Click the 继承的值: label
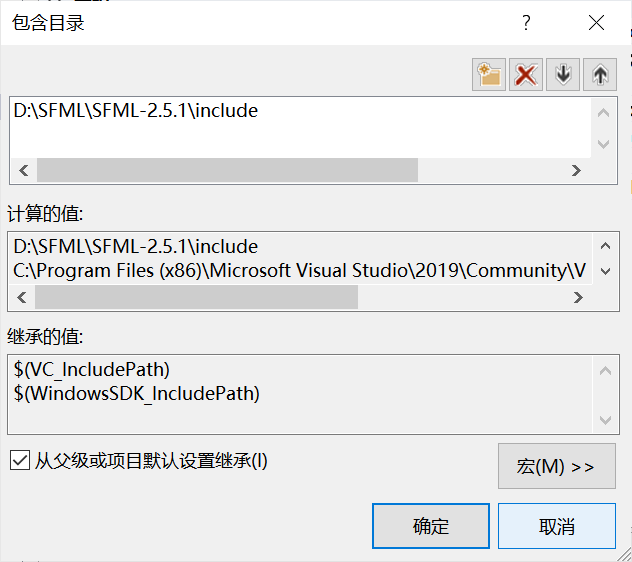 45,337
